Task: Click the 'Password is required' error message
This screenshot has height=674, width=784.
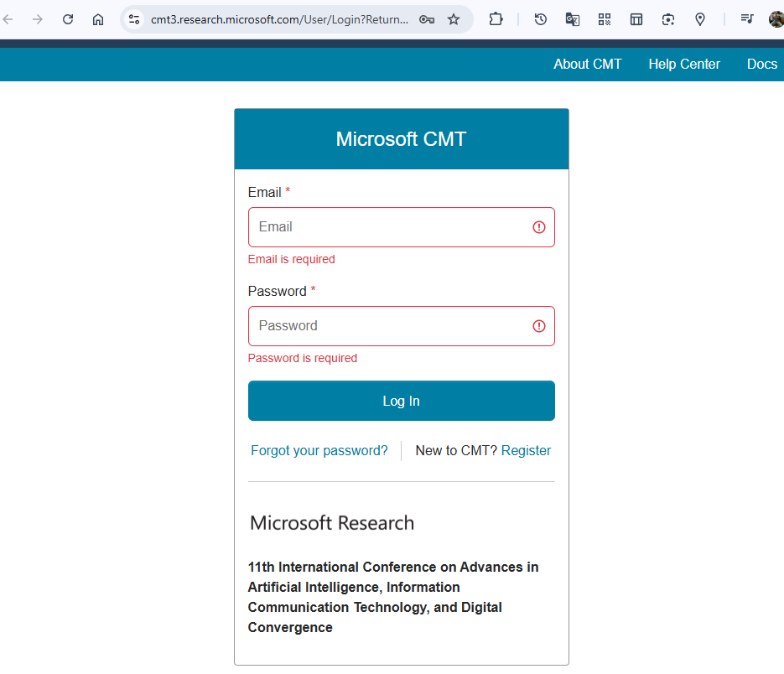Action: (x=303, y=358)
